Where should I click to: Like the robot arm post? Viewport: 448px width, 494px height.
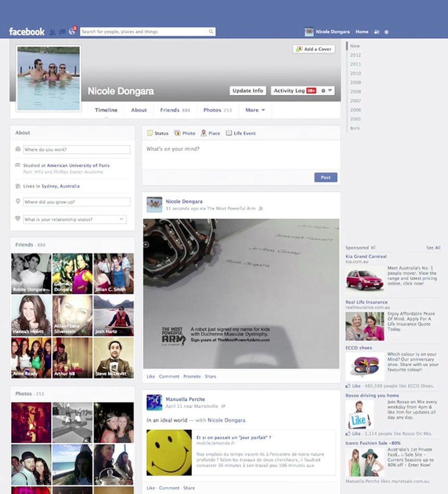(151, 376)
